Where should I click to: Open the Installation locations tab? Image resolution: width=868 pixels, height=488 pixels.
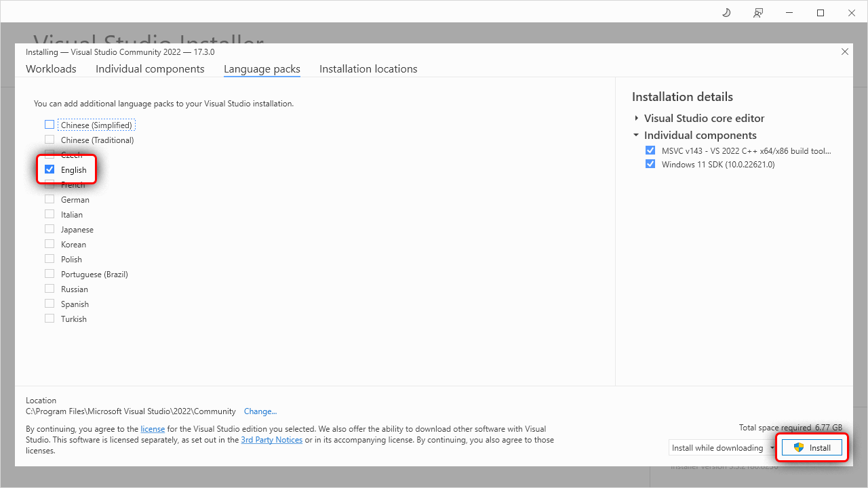(368, 69)
